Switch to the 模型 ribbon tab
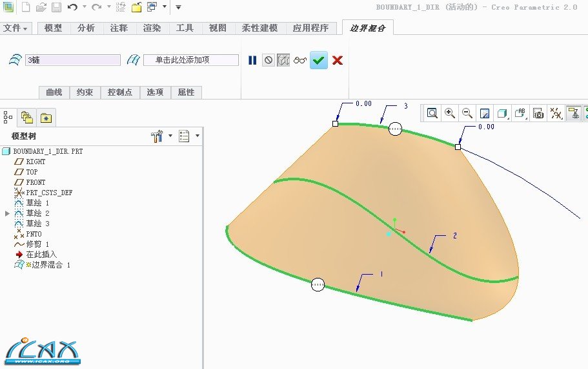588x369 pixels. [54, 28]
